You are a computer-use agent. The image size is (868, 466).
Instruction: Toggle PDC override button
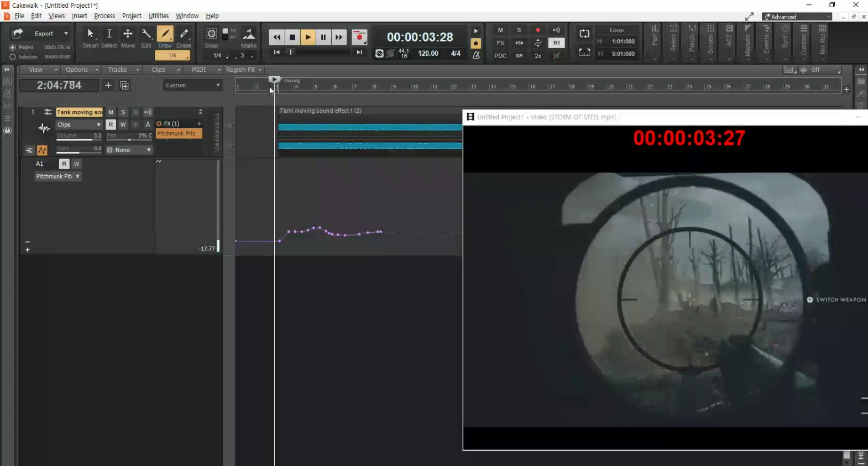(500, 56)
